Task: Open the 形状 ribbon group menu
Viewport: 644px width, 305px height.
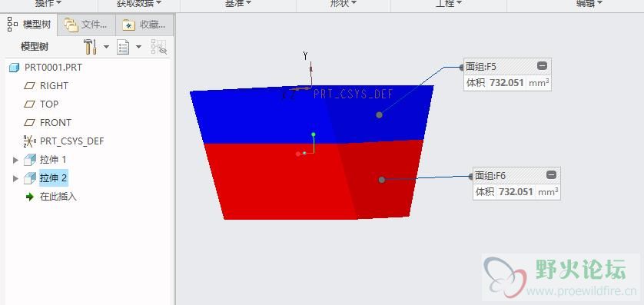Action: coord(344,3)
